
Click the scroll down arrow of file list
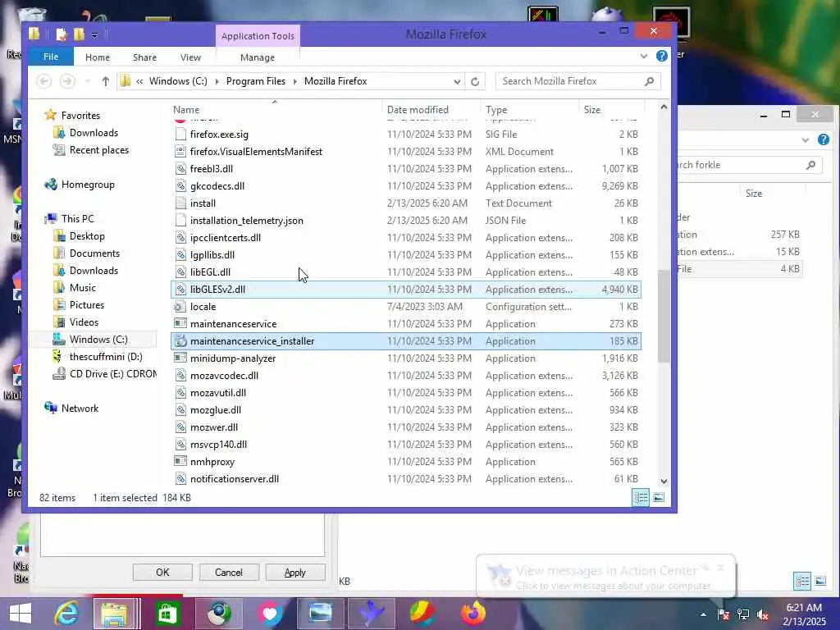[x=664, y=481]
